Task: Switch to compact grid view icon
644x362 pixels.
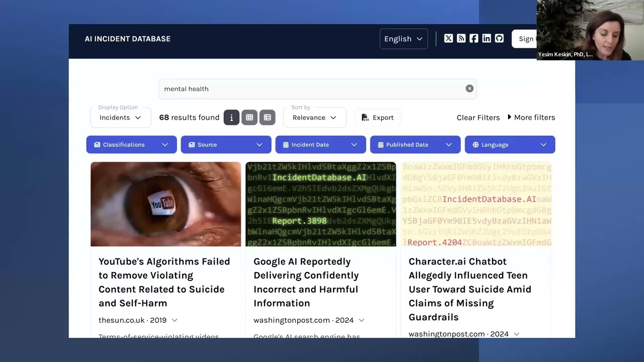Action: click(250, 117)
